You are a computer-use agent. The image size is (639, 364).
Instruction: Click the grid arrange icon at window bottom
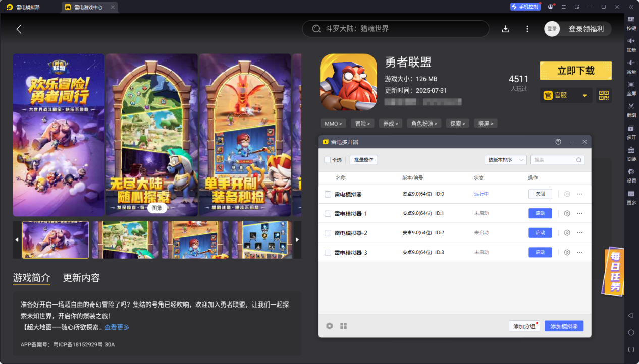click(344, 326)
